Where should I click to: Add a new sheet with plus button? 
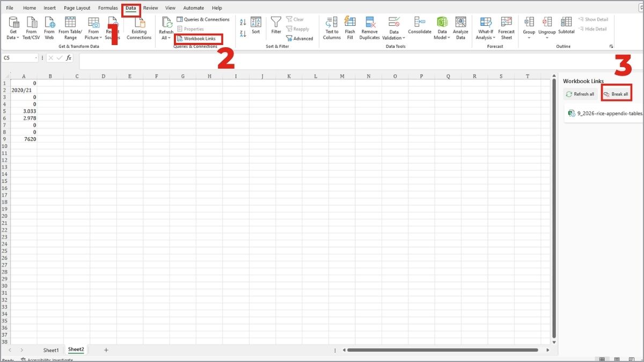click(x=106, y=350)
